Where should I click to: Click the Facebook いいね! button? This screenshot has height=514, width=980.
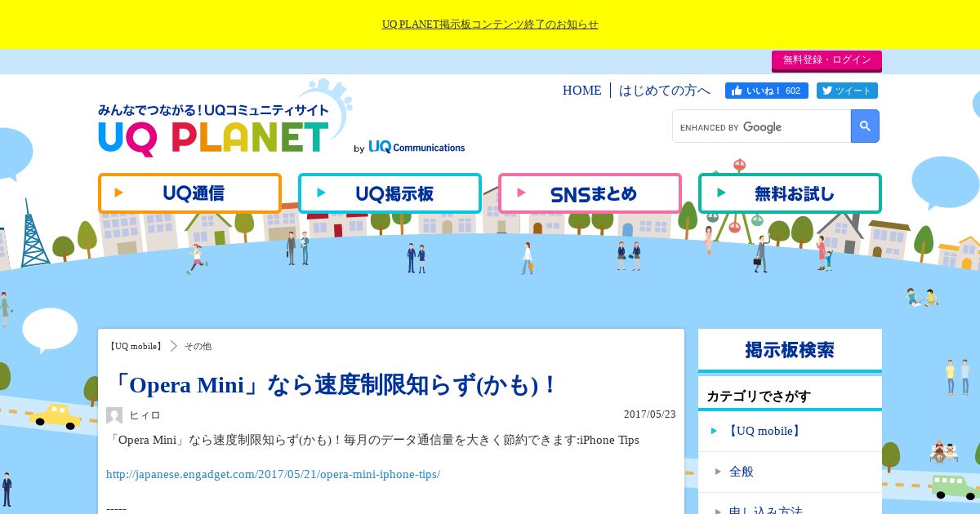(766, 91)
